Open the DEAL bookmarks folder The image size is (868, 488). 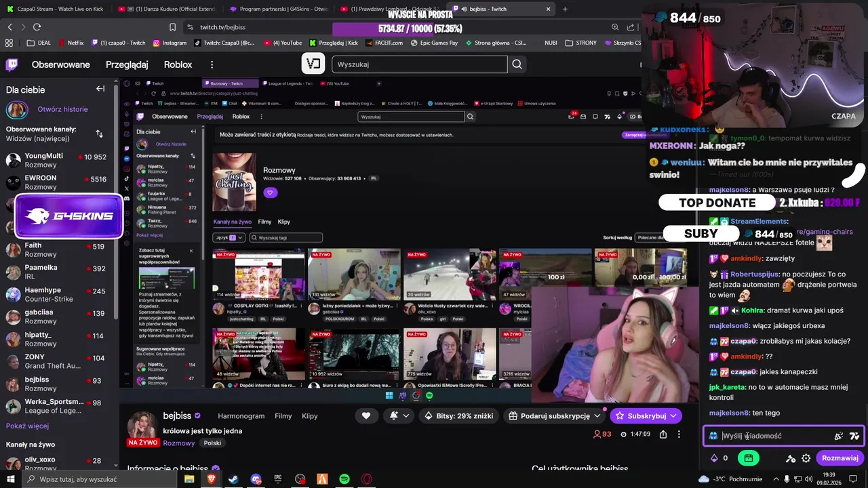(x=39, y=43)
